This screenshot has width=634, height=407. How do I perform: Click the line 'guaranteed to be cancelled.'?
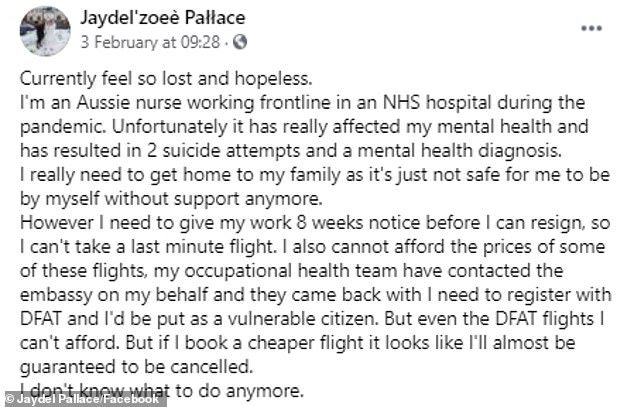[136, 367]
